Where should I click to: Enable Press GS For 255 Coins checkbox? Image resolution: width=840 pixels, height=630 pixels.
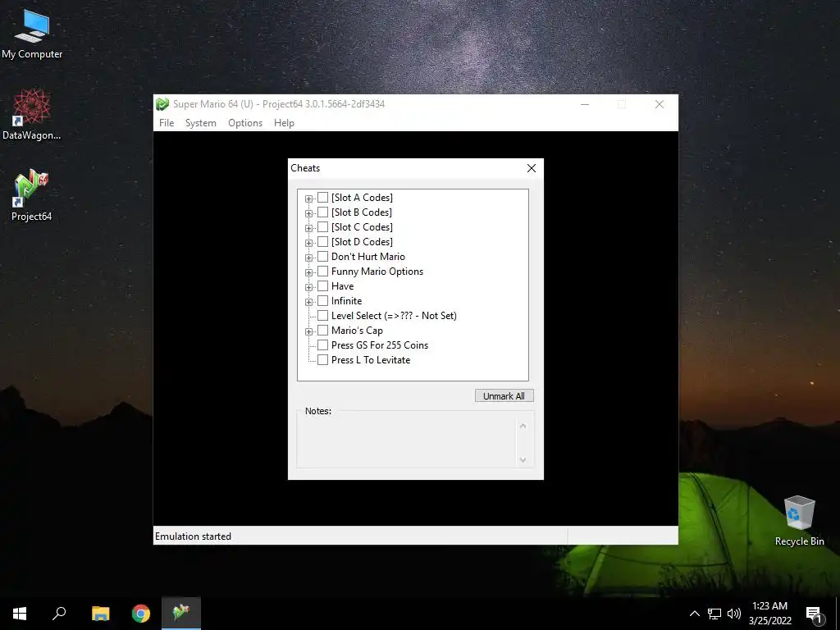pos(323,345)
